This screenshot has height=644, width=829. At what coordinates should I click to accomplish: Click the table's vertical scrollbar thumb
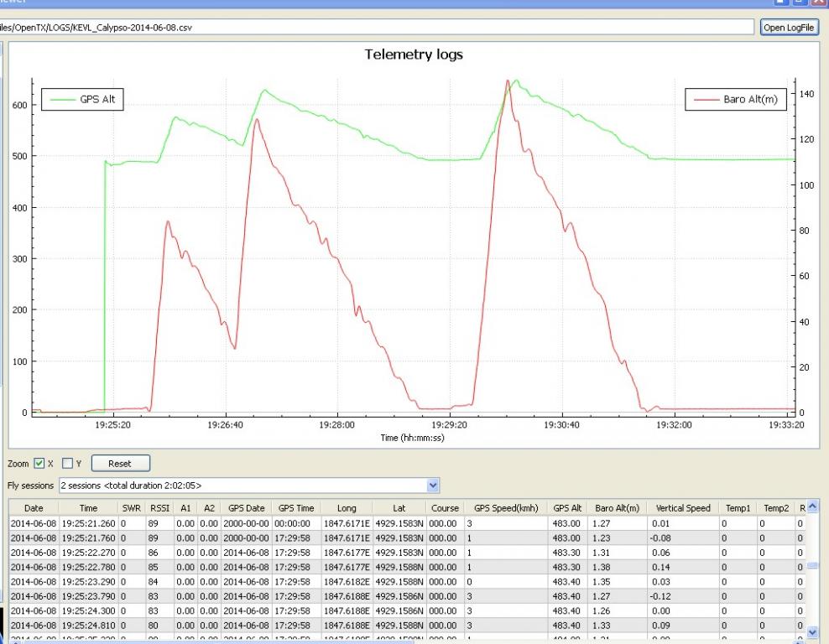click(x=811, y=566)
